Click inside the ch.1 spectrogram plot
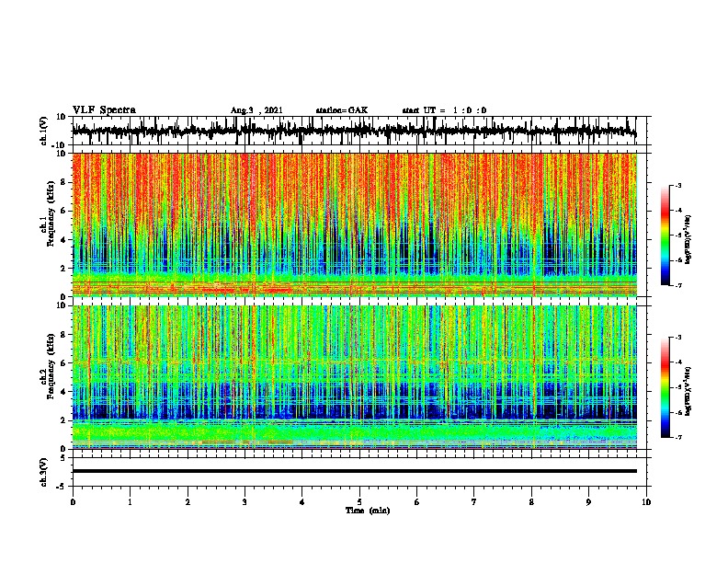Screen dimensions: 728x563 354,224
